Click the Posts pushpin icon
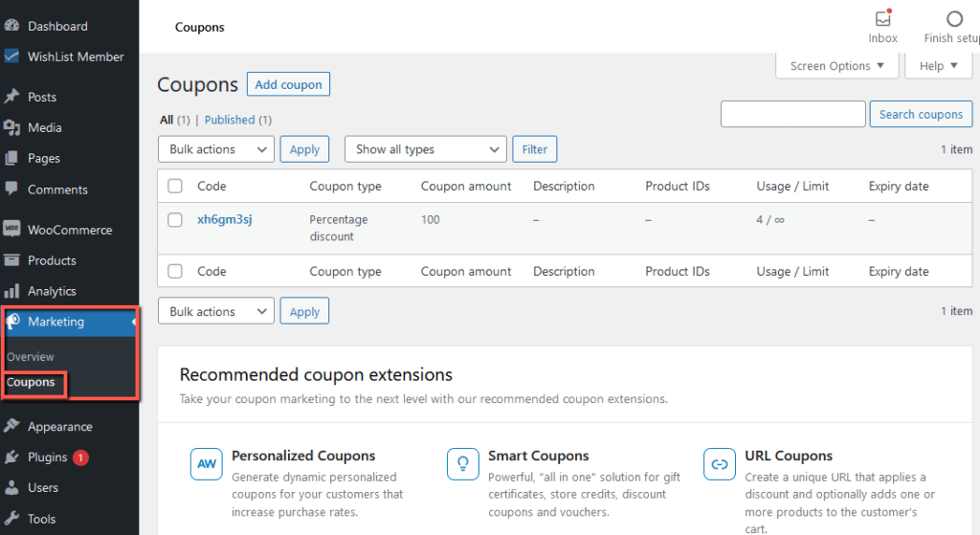The width and height of the screenshot is (980, 535). coord(11,97)
